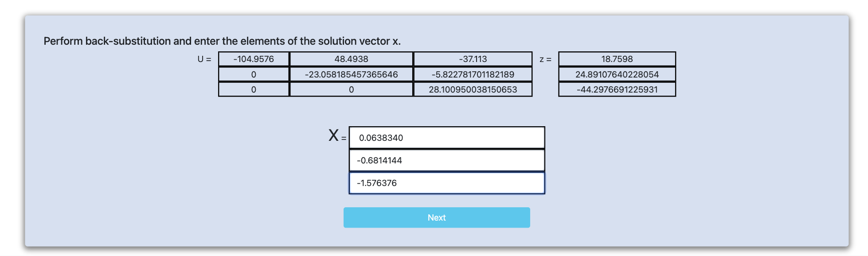This screenshot has width=868, height=256.
Task: Click the back-substitution instruction text
Action: coord(222,41)
